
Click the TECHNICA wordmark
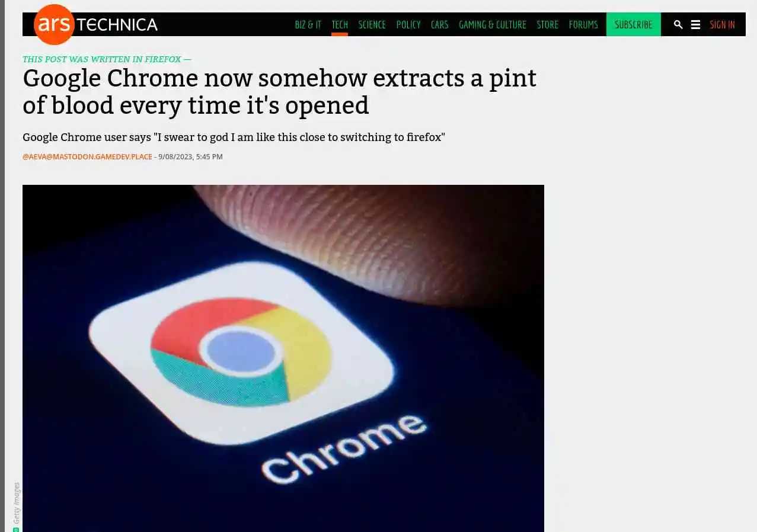(117, 24)
